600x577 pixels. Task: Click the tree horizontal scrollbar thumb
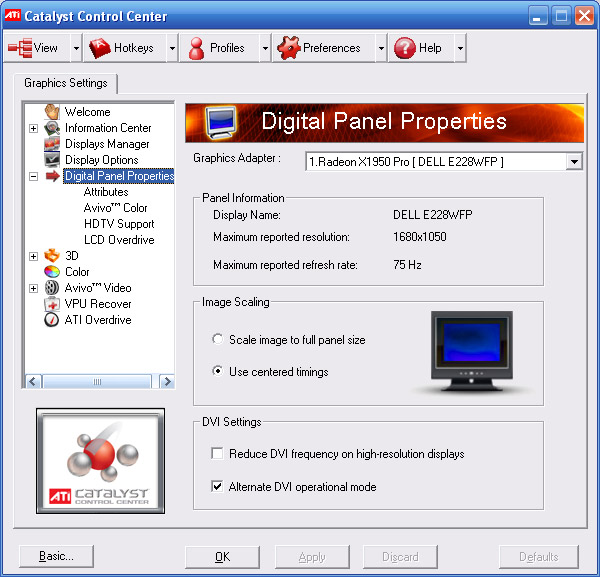pyautogui.click(x=97, y=381)
